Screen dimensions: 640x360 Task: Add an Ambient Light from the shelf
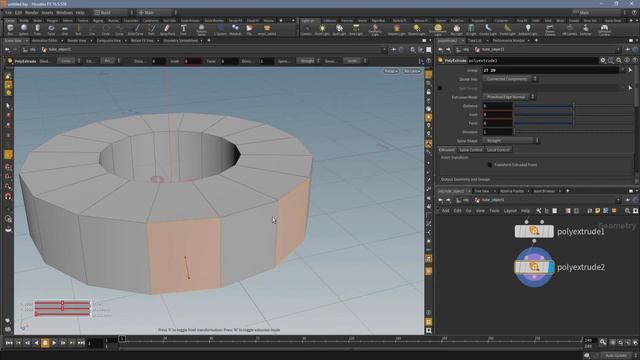[x=528, y=29]
